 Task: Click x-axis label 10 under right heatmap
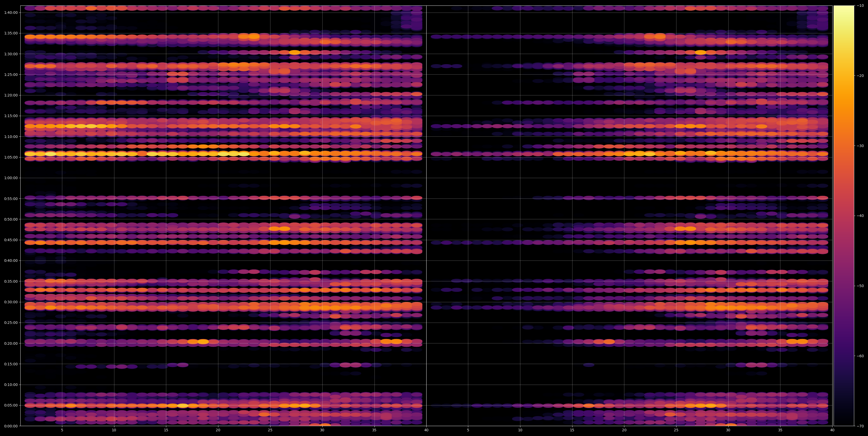point(520,430)
